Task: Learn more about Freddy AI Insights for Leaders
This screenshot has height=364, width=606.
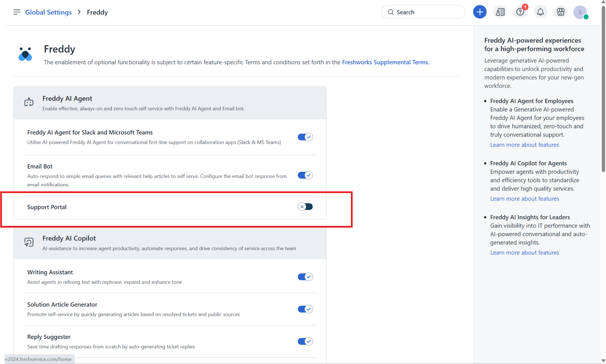Action: pyautogui.click(x=525, y=253)
